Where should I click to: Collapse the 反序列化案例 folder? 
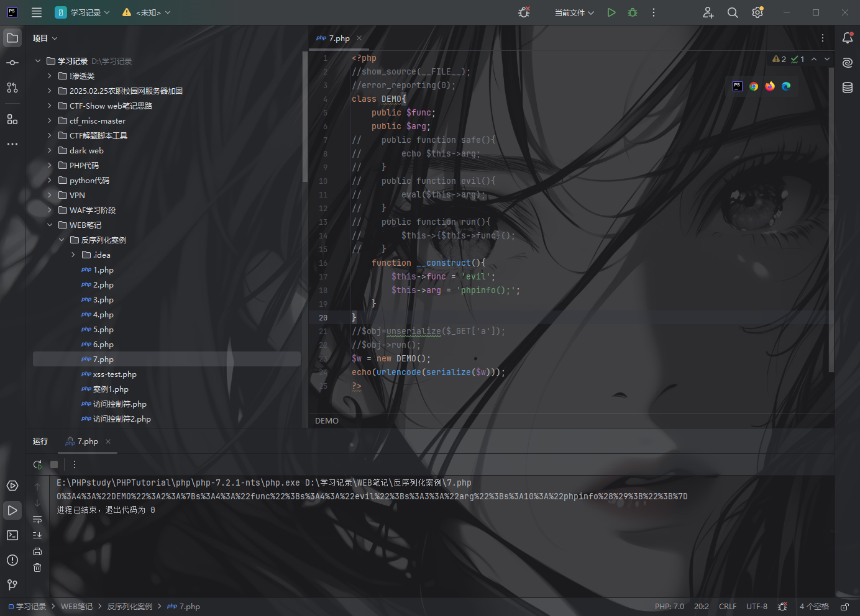pyautogui.click(x=62, y=240)
